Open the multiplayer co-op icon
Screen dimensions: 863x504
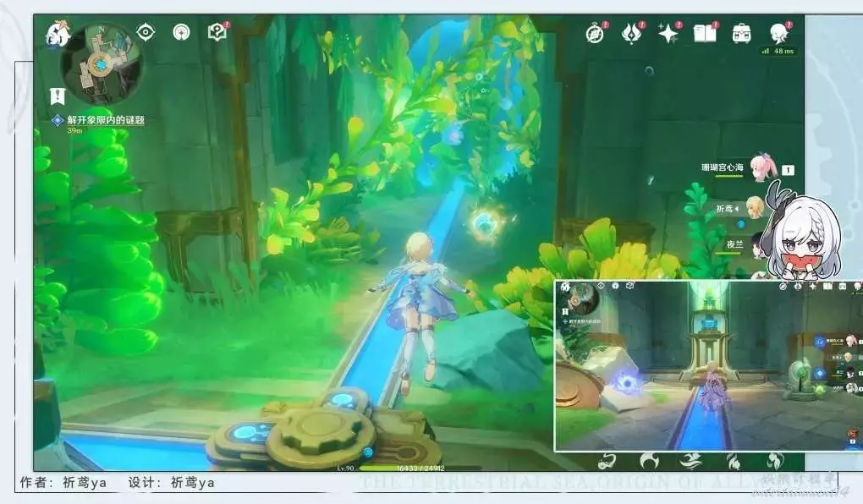[x=181, y=32]
